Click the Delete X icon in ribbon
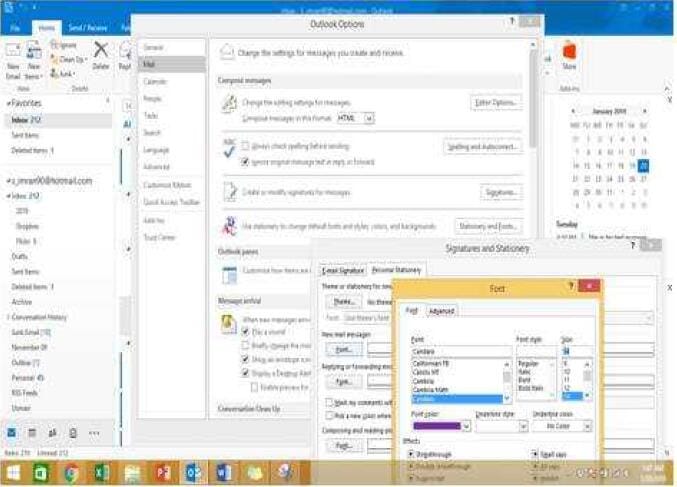This screenshot has width=677, height=487. point(101,50)
